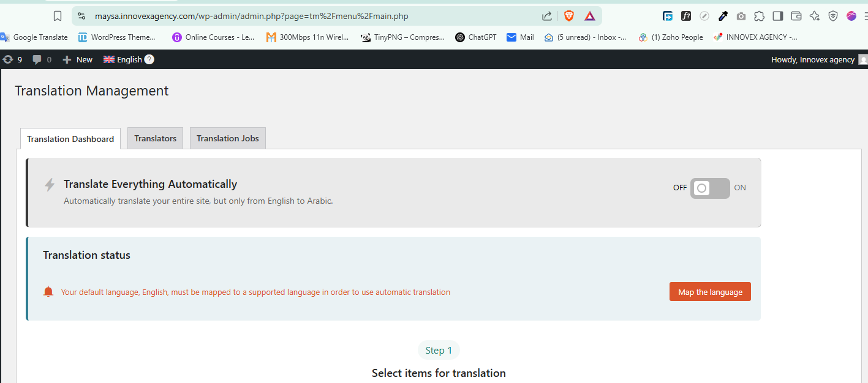Click the bookmark page icon
868x383 pixels.
pos(58,16)
